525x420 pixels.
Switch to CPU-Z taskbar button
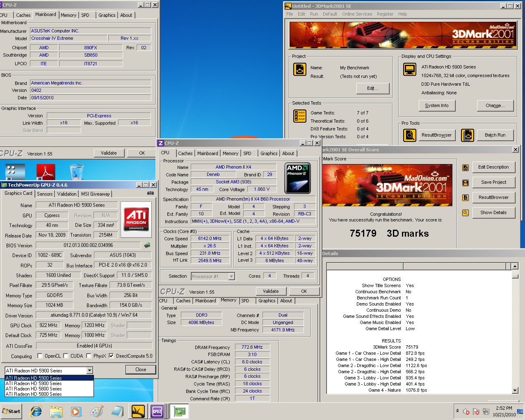point(157,411)
